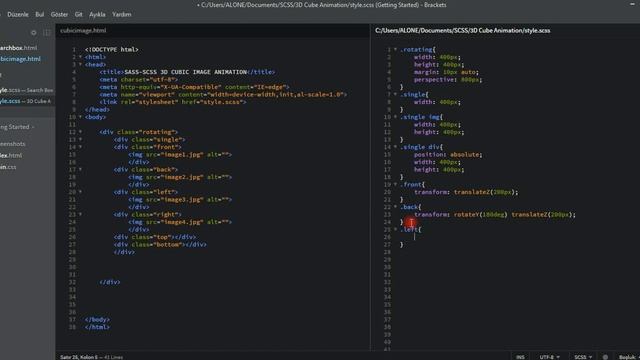Toggle INS insert mode in status bar
The image size is (640, 360).
tap(520, 357)
